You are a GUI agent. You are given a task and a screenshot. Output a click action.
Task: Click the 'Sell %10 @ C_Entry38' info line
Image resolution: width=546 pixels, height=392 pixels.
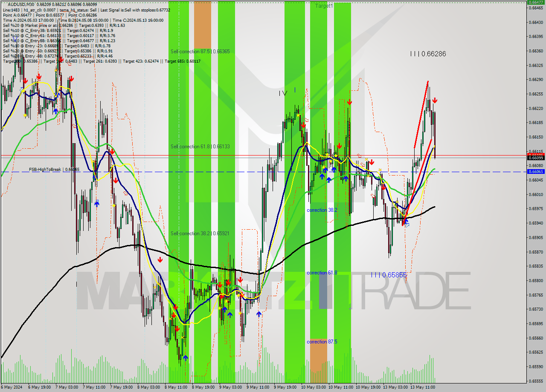pyautogui.click(x=58, y=30)
